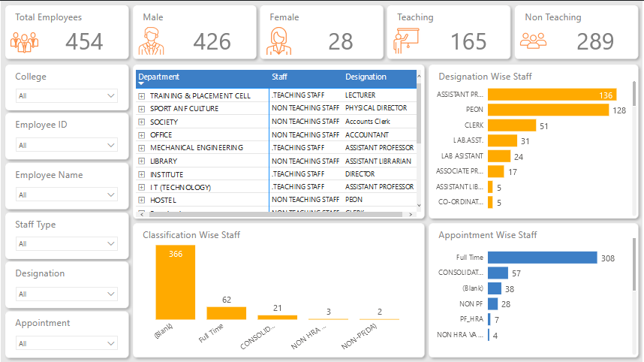Select the Full Time appointment bar 308

pyautogui.click(x=542, y=258)
